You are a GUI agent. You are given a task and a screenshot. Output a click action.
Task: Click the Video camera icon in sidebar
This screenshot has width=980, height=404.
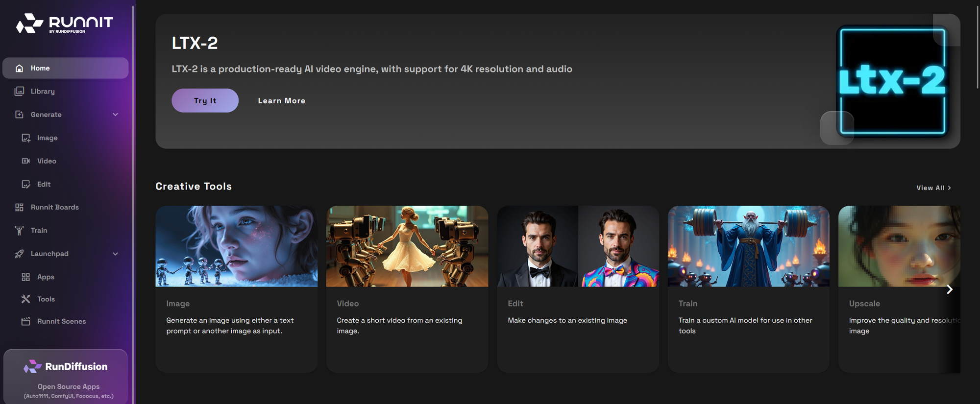point(26,161)
